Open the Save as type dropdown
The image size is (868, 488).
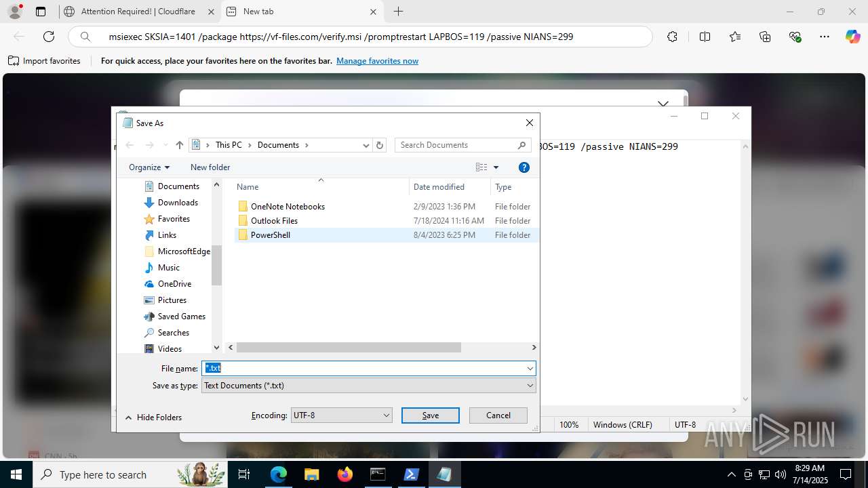coord(530,385)
